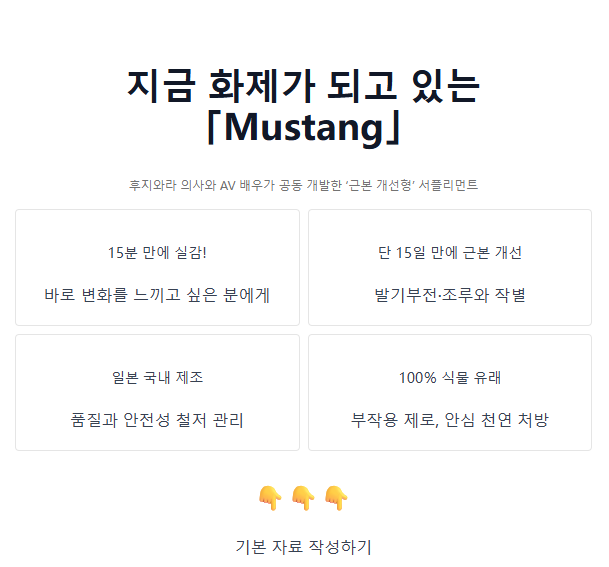Select the 단 15일 만에 근본 개선 title

tap(449, 252)
